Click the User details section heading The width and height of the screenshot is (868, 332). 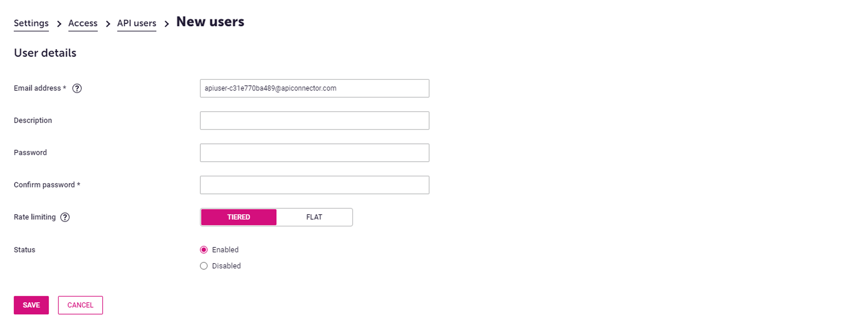45,53
